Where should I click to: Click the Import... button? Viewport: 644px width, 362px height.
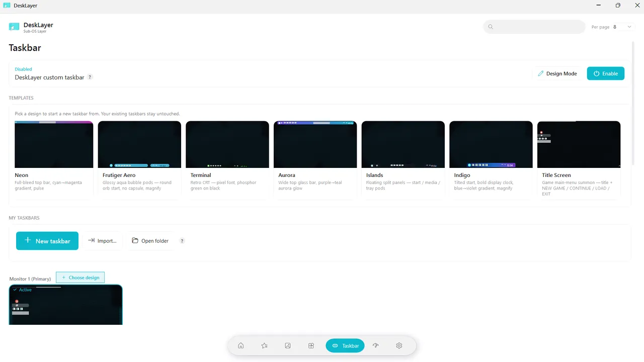pyautogui.click(x=102, y=241)
